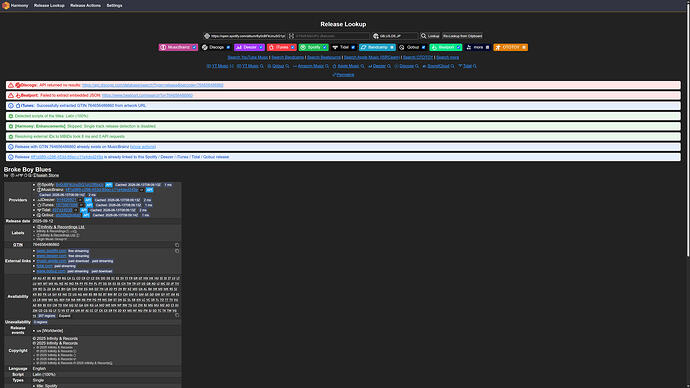Open the linked MusicBrainz release ID in info message
Image resolution: width=690 pixels, height=388 pixels.
67,157
